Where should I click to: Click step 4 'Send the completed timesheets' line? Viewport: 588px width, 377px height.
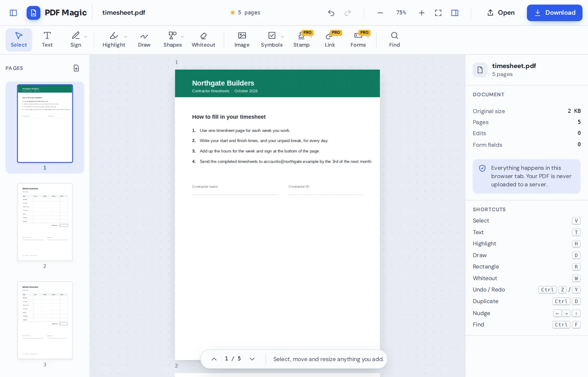click(x=282, y=161)
